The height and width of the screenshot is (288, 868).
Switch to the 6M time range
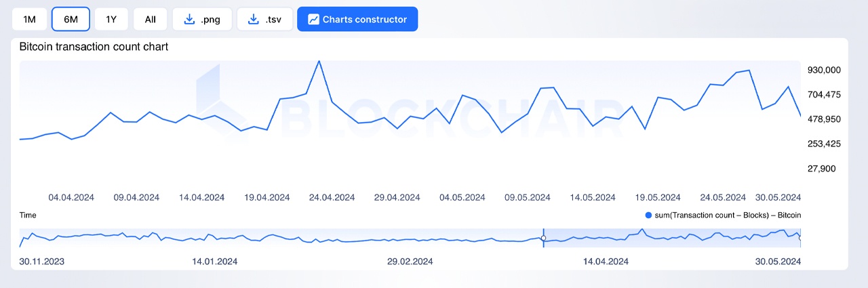pyautogui.click(x=71, y=19)
